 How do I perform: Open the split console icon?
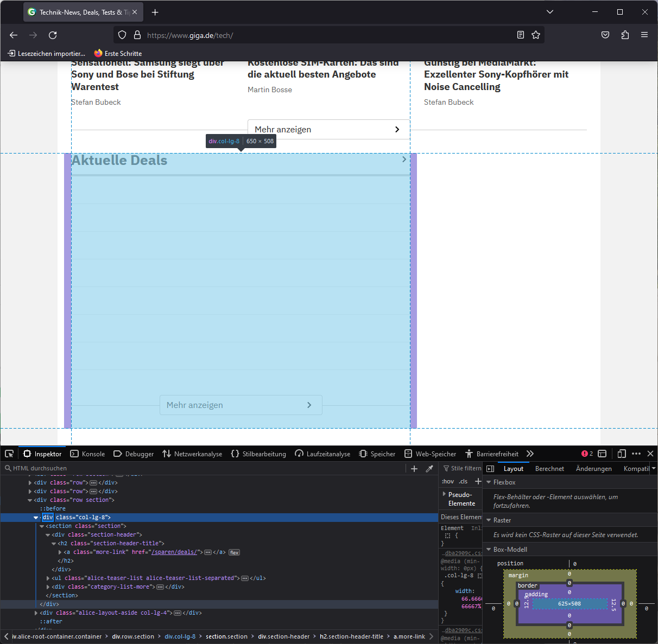click(603, 454)
